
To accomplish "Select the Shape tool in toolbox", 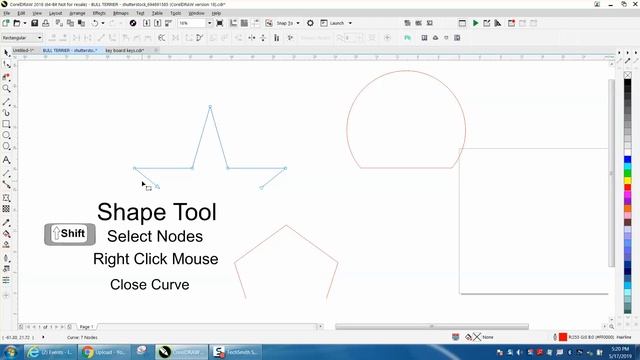I will coord(7,65).
